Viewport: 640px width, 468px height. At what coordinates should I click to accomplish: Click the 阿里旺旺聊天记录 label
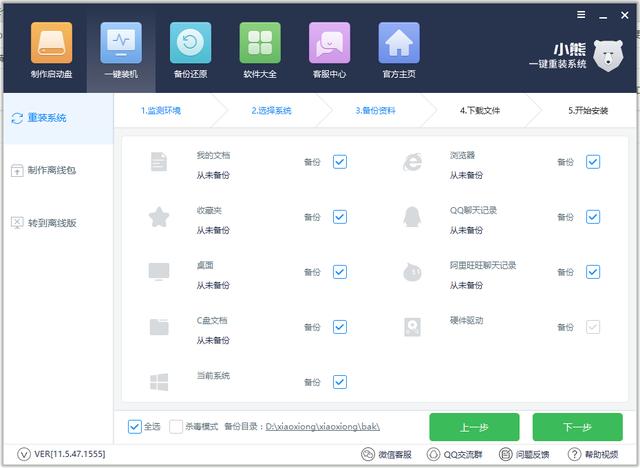[483, 265]
